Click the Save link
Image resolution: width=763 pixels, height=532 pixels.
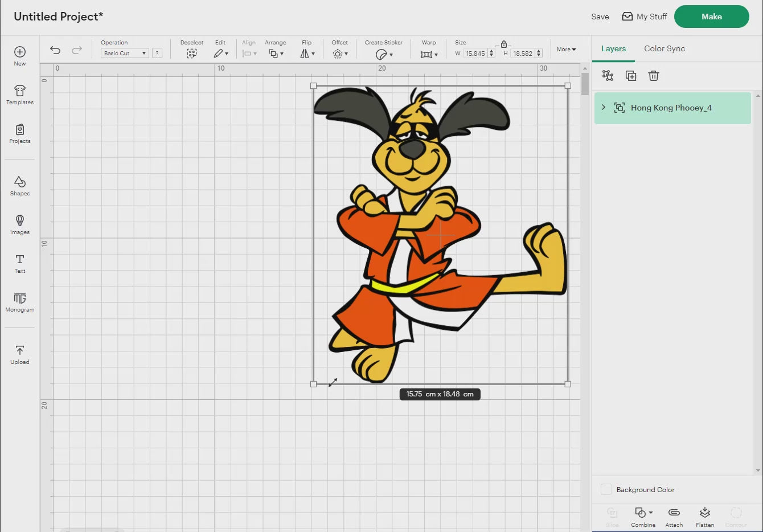(x=600, y=17)
